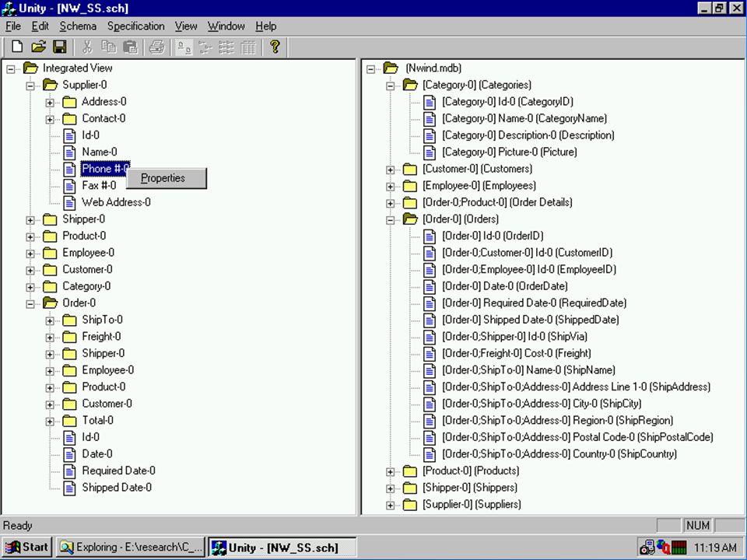Click folder icon of Suppliers table
This screenshot has height=560, width=747.
[410, 504]
